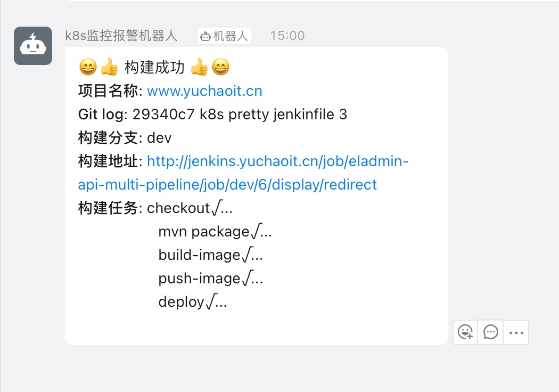Click the reply speech bubble icon
559x392 pixels.
click(x=490, y=332)
